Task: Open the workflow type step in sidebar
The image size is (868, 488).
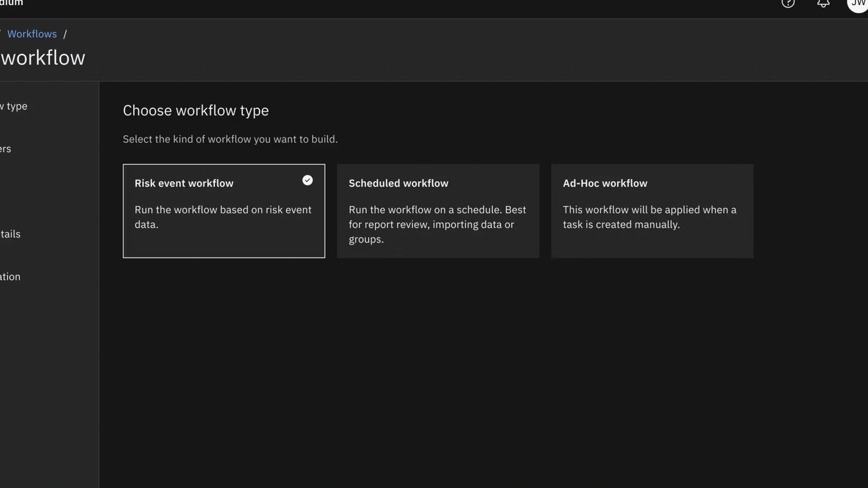Action: 14,106
